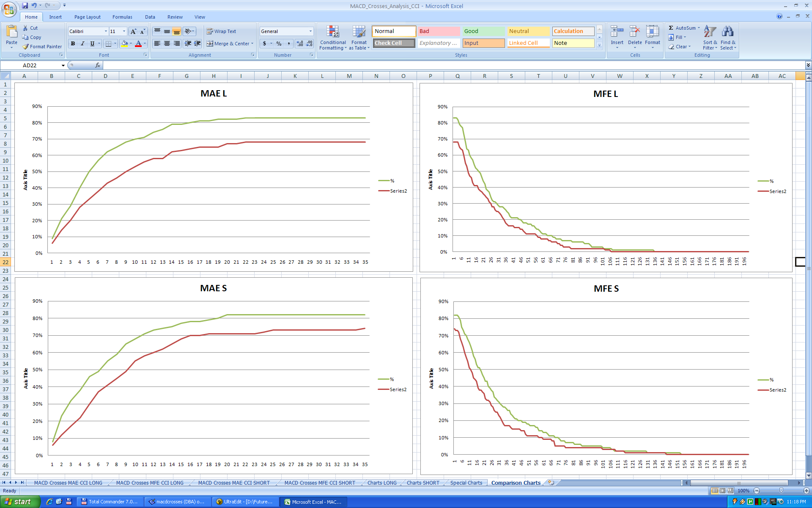Switch to the Page Layout ribbon tab
This screenshot has width=812, height=508.
(x=87, y=17)
